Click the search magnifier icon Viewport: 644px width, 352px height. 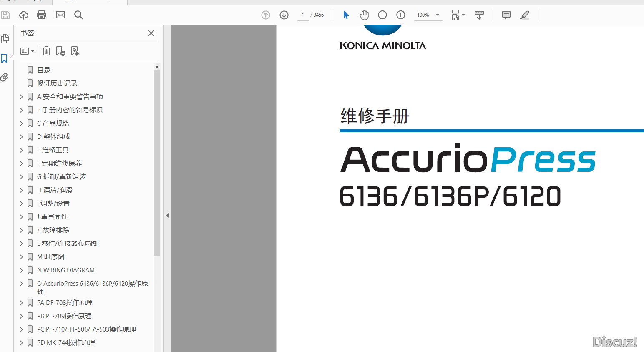click(78, 15)
